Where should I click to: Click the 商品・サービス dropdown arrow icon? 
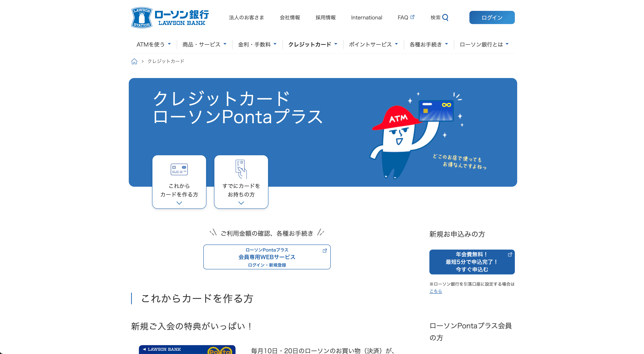click(x=225, y=44)
